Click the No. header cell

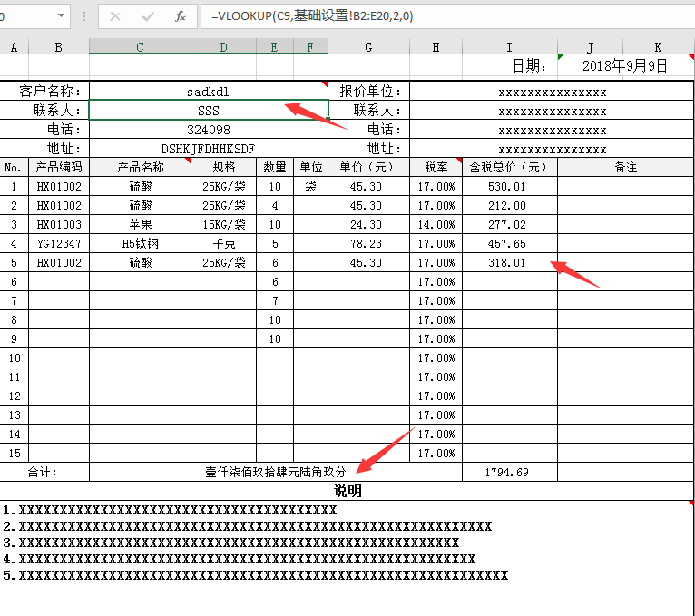coord(15,167)
